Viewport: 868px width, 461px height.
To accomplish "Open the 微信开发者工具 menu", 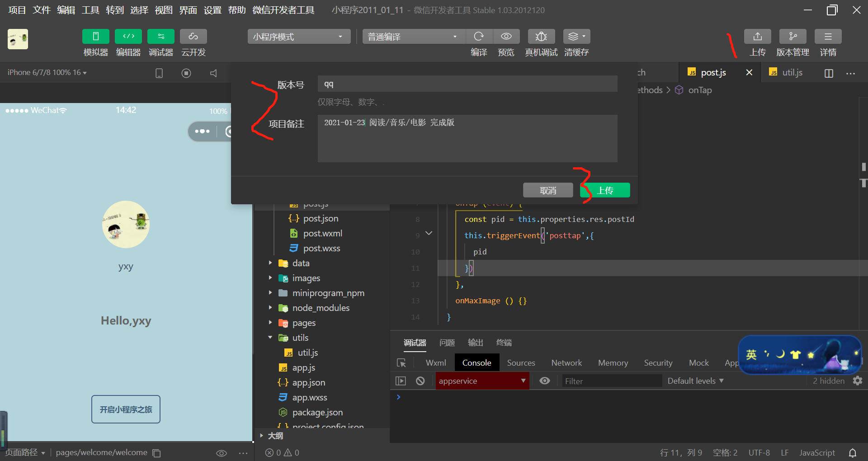I will tap(283, 10).
